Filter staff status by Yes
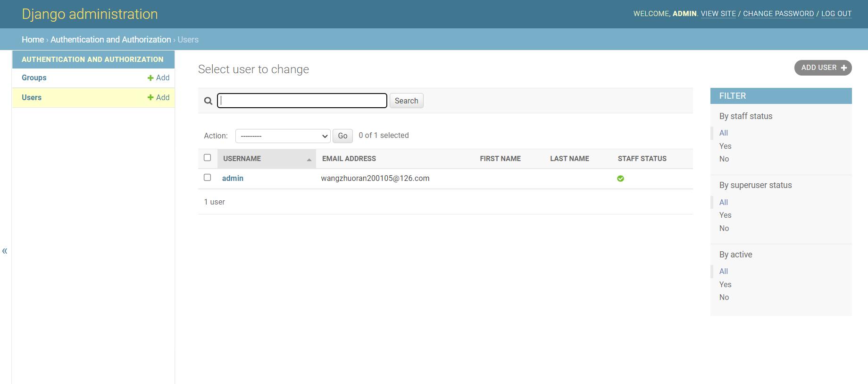Image resolution: width=868 pixels, height=384 pixels. click(725, 146)
